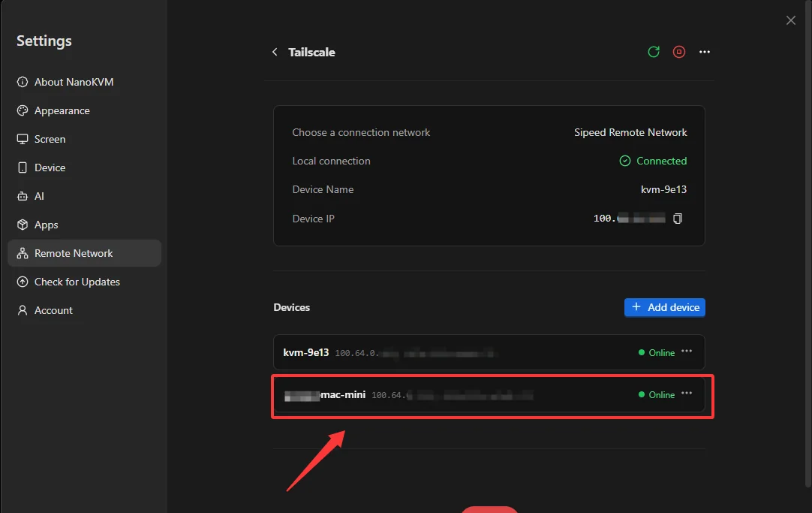Open the mac-mini device options menu

[687, 394]
